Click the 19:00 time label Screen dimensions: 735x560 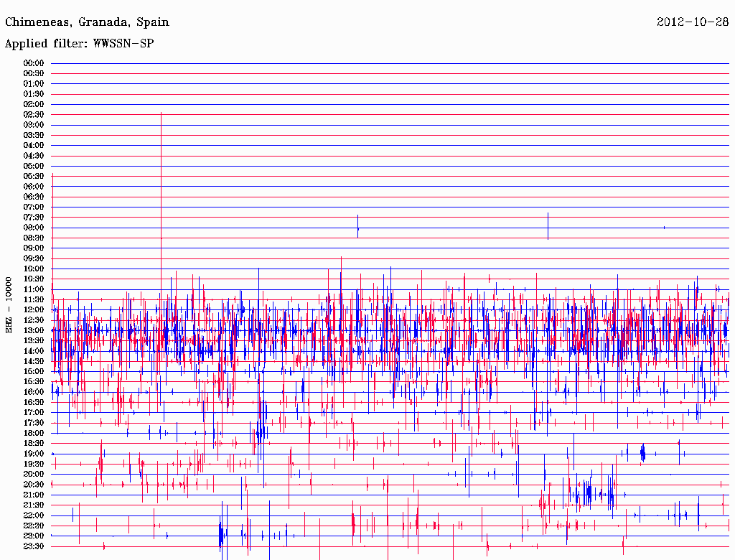point(34,454)
